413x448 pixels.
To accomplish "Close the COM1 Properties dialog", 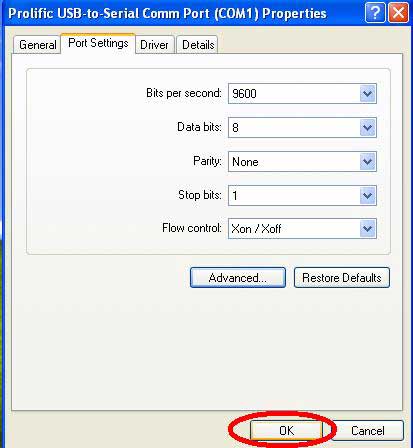I will pos(398,13).
